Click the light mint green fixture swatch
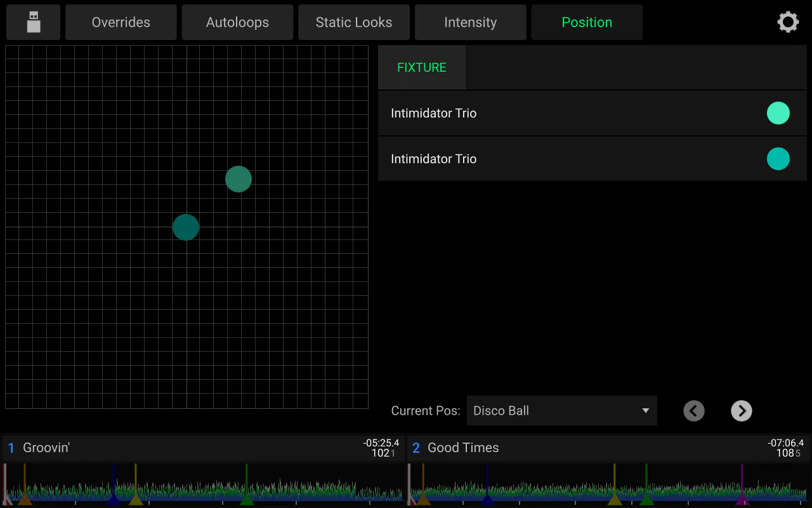 [x=778, y=113]
